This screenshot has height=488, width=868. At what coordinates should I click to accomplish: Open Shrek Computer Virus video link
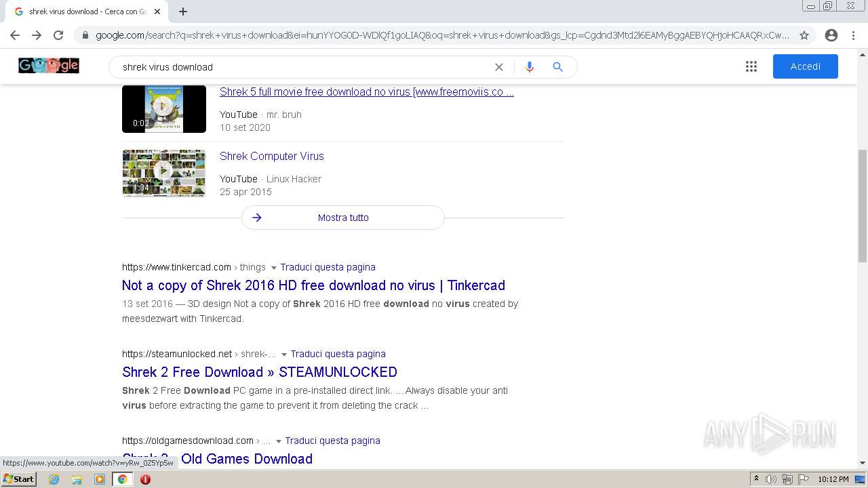(x=272, y=156)
